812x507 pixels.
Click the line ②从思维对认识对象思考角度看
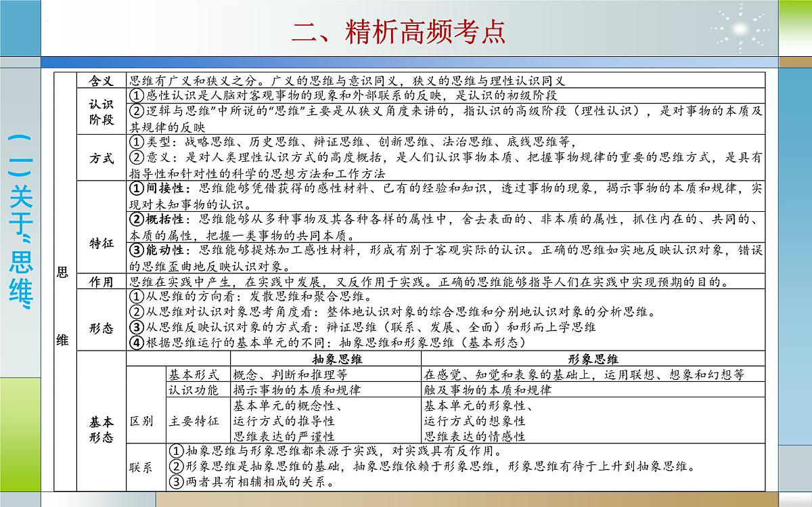[392, 313]
